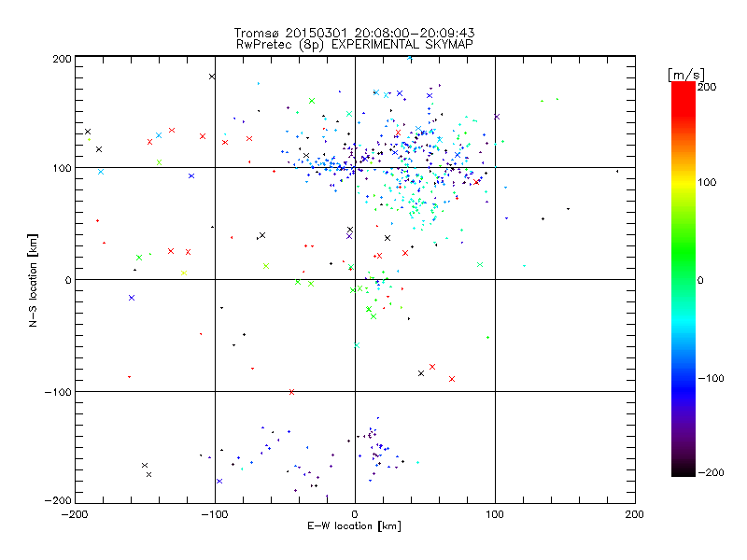Click the 100 tick label on N-S axis
Image resolution: width=747 pixels, height=560 pixels.
62,168
